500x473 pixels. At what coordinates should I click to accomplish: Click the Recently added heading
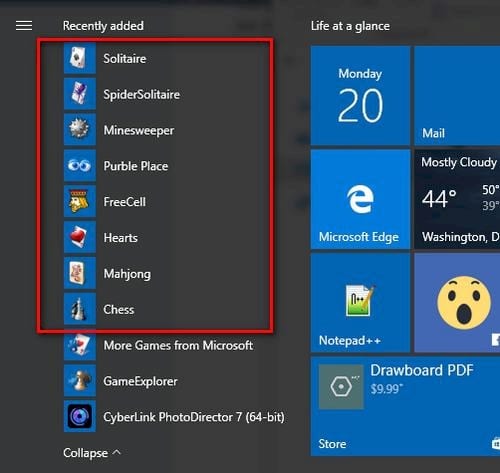[103, 26]
